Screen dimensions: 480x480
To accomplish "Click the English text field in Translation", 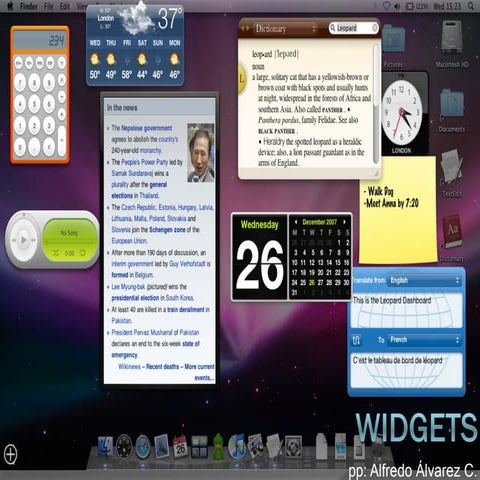I will (406, 310).
